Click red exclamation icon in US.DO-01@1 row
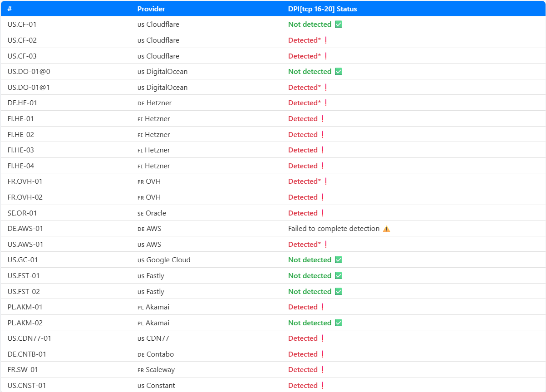 326,88
